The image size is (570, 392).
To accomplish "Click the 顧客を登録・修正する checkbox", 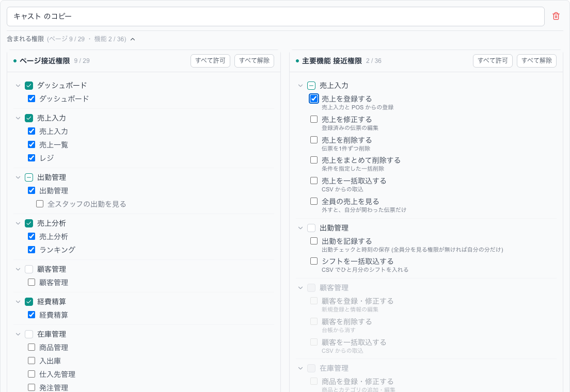I will click(x=314, y=301).
